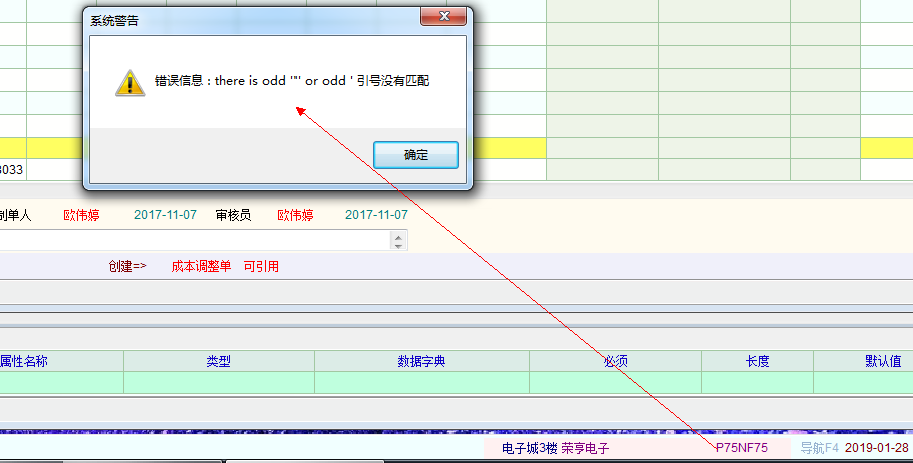Click the 系统警告 dialog title bar
This screenshot has width=913, height=463.
pyautogui.click(x=250, y=19)
